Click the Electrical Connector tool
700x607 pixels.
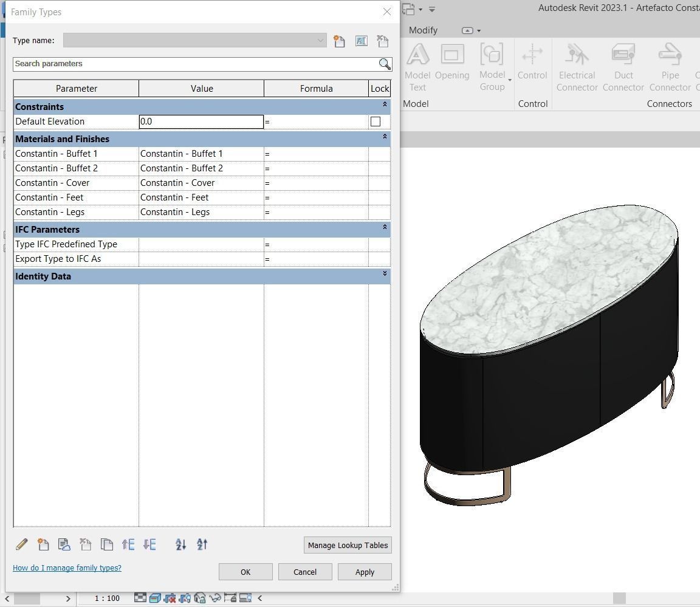[577, 67]
